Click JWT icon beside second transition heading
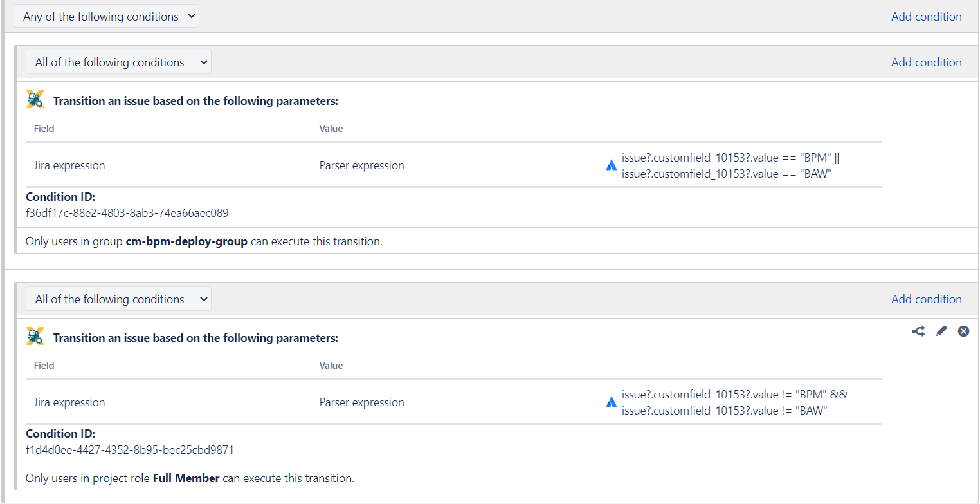 [x=35, y=337]
